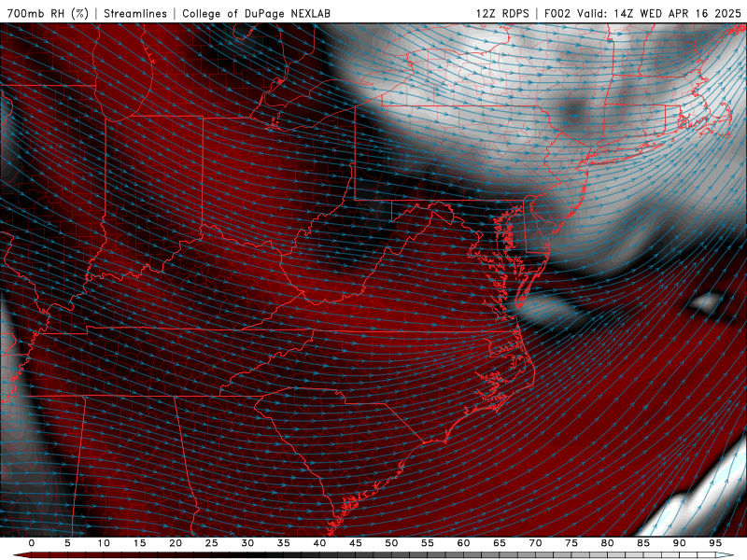Screen dimensions: 747x560
Task: Click the "College of DuPage NEXLAB" text
Action: click(256, 13)
